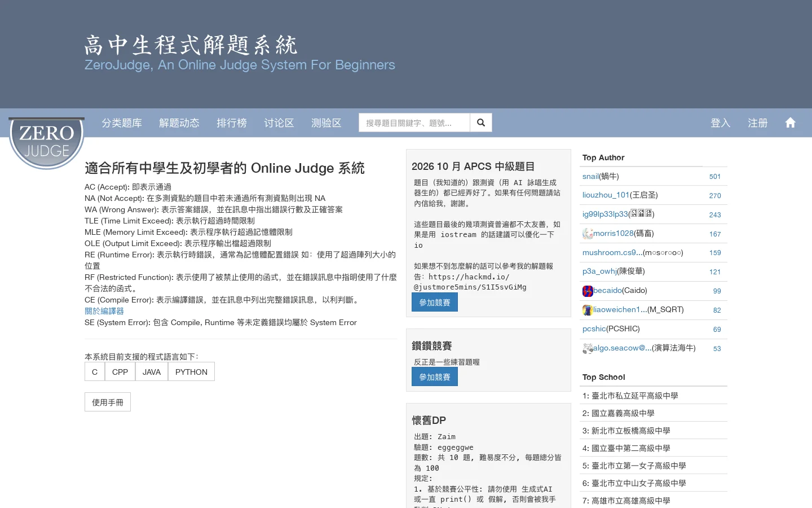
Task: Go to the home icon
Action: coord(791,122)
